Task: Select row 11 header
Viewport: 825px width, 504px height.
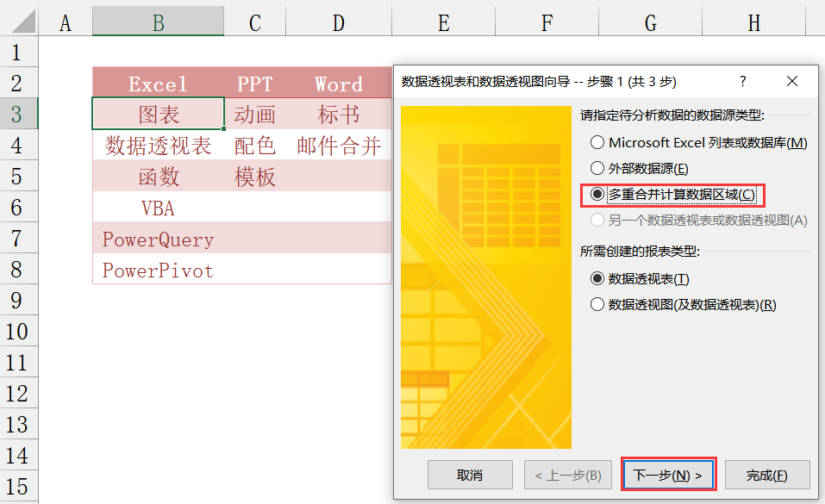Action: click(19, 362)
